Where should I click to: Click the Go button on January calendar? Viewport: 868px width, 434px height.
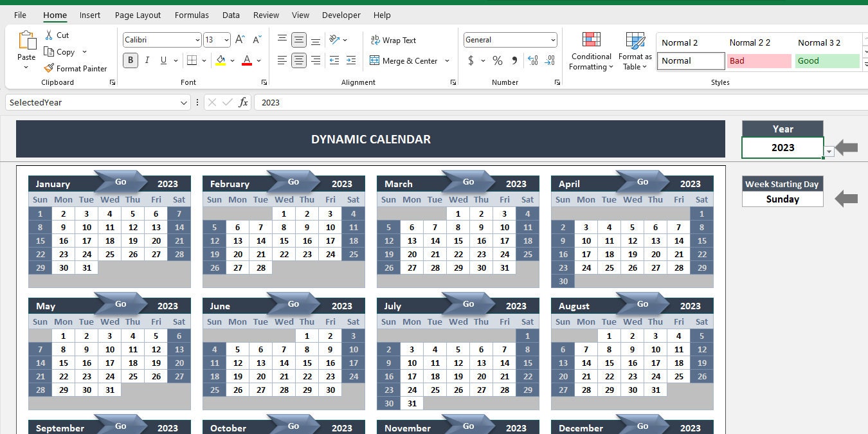(120, 182)
